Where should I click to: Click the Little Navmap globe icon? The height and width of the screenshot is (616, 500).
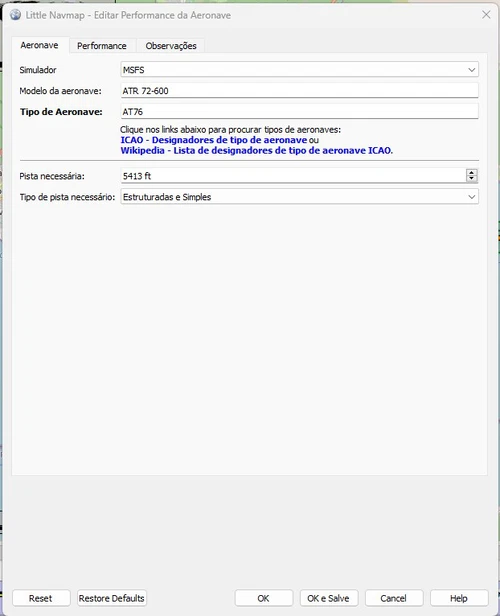[x=16, y=15]
